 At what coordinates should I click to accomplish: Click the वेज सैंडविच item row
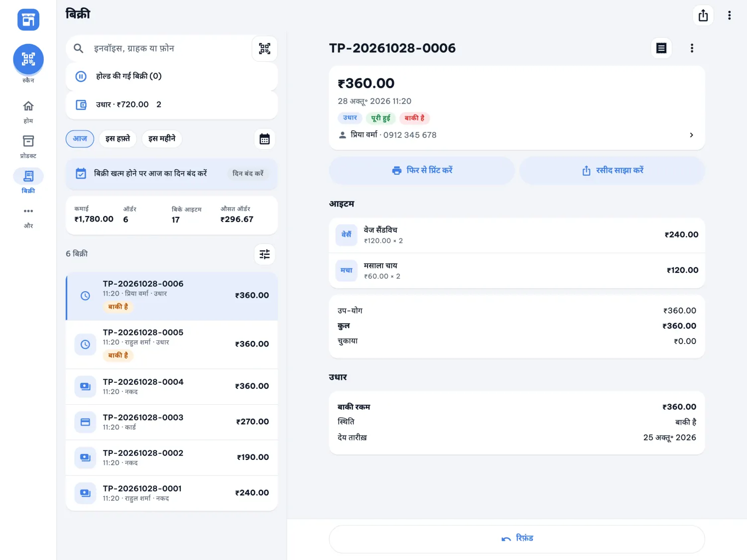[x=517, y=235]
